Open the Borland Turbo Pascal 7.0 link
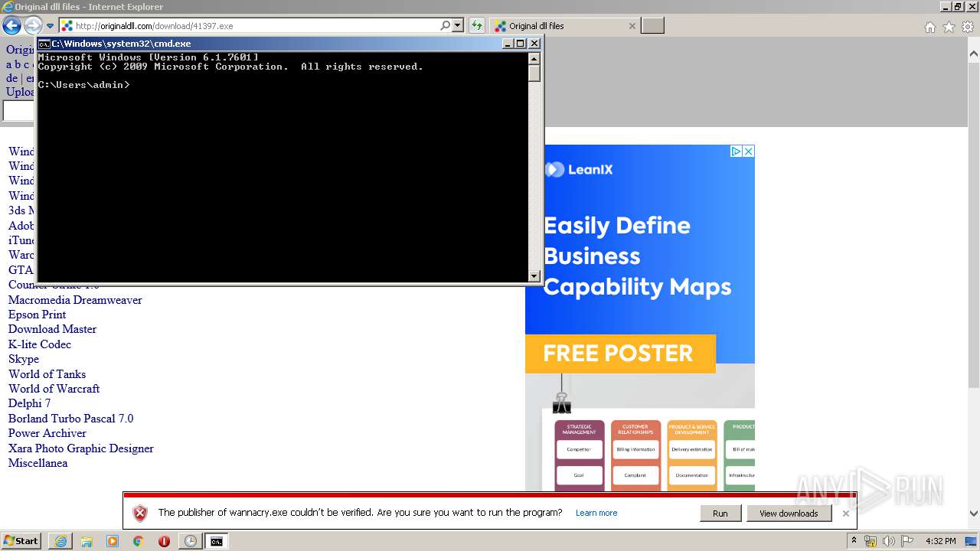 click(70, 419)
